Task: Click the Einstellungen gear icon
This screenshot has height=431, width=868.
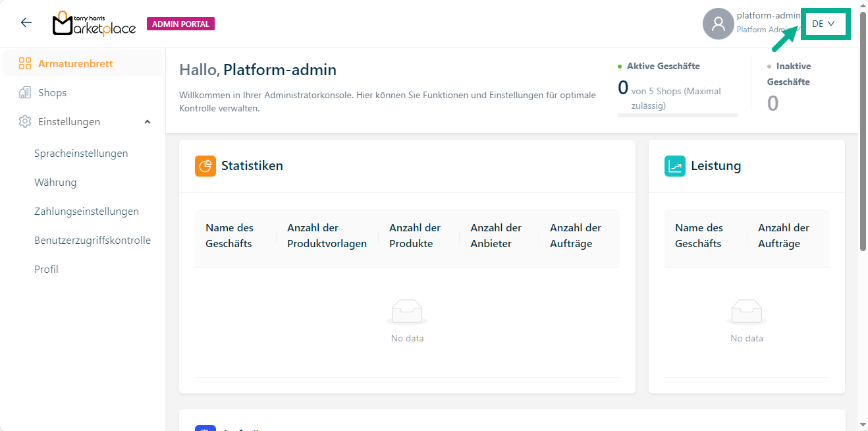Action: point(25,122)
